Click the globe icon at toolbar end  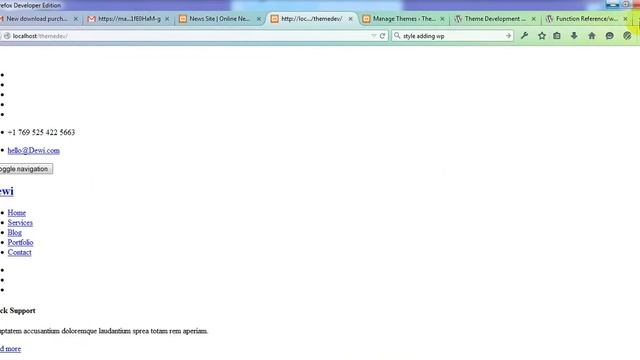pyautogui.click(x=627, y=36)
